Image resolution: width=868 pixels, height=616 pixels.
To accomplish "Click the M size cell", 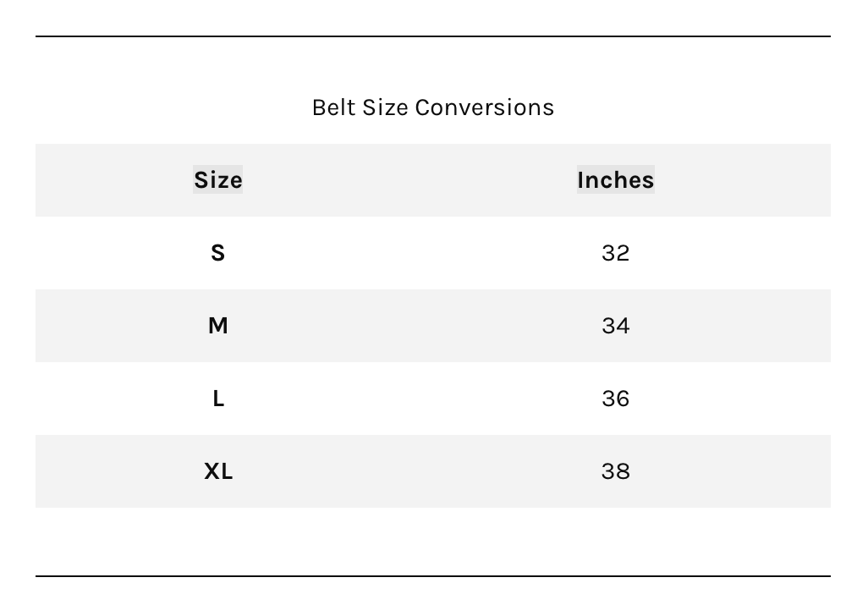I will click(x=217, y=326).
